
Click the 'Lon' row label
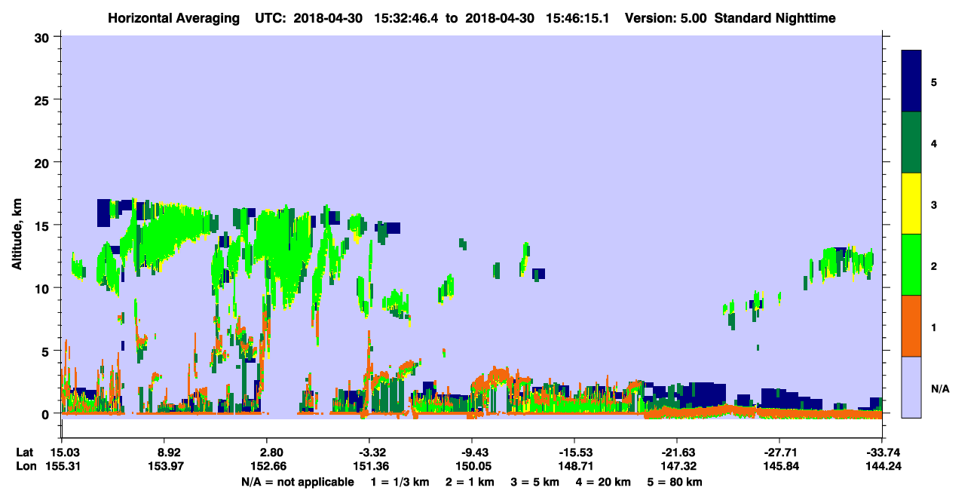click(26, 467)
